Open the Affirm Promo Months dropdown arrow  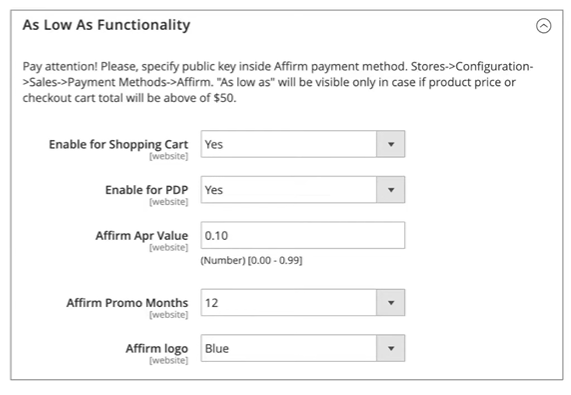click(x=391, y=303)
